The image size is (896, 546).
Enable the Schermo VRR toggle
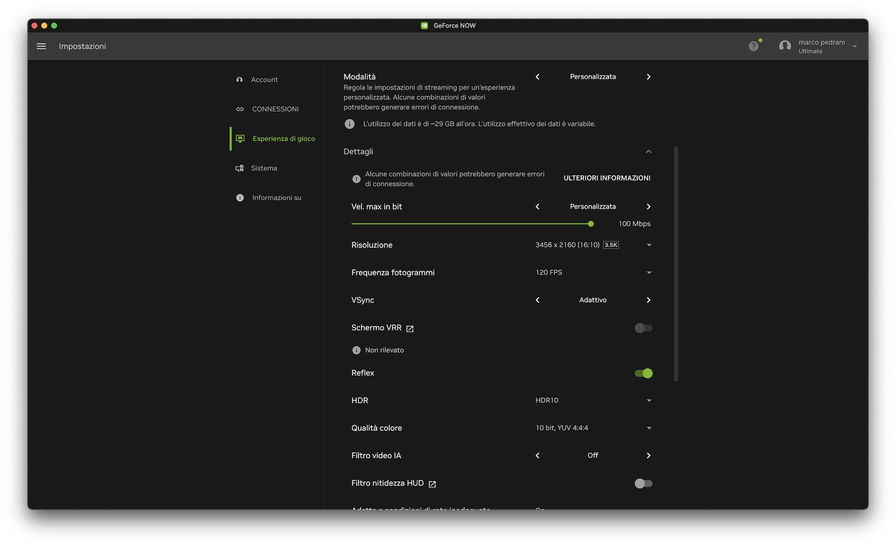click(643, 328)
